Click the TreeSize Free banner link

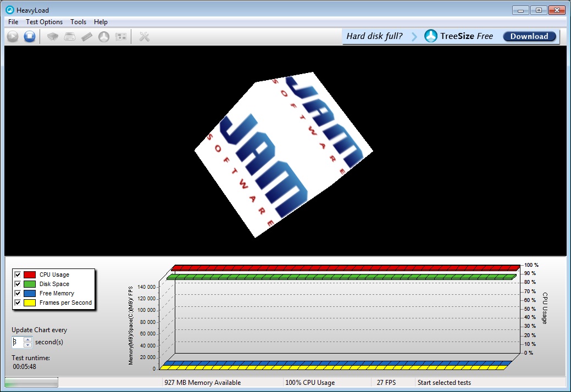[466, 36]
